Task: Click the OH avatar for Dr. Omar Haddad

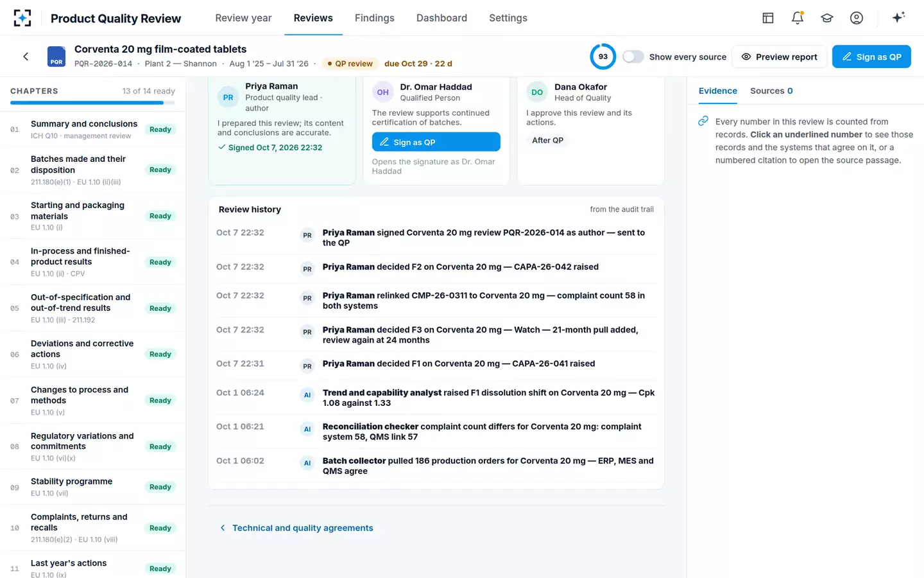Action: click(383, 92)
